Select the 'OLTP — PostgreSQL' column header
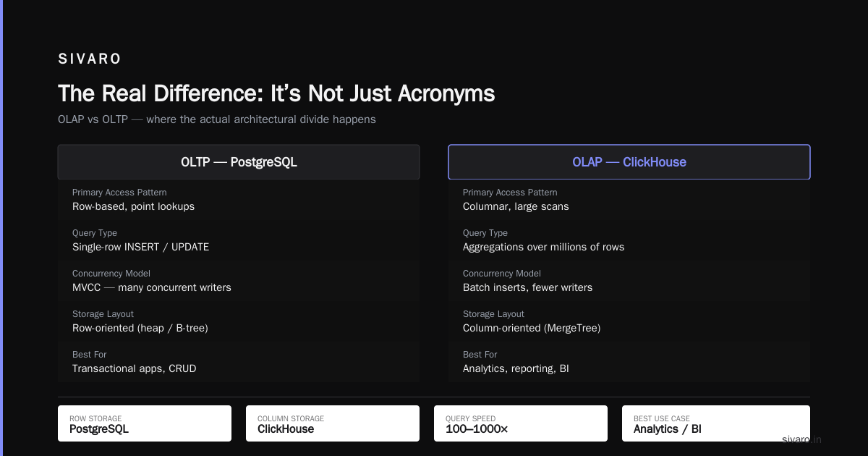The width and height of the screenshot is (868, 456). [239, 162]
